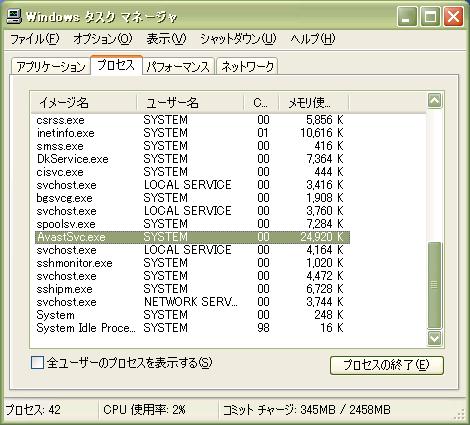Click the Task Manager title bar icon
This screenshot has height=425, width=470.
(14, 16)
